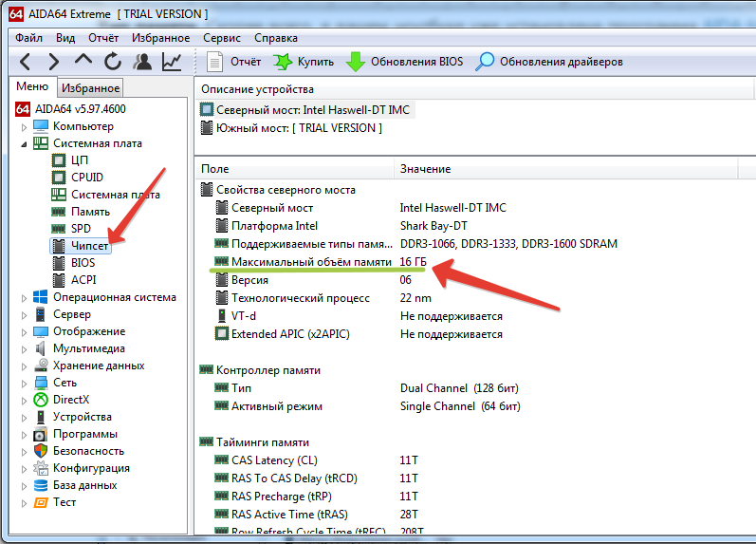Viewport: 756px width, 544px height.
Task: Refresh using the circular arrow icon
Action: click(113, 62)
